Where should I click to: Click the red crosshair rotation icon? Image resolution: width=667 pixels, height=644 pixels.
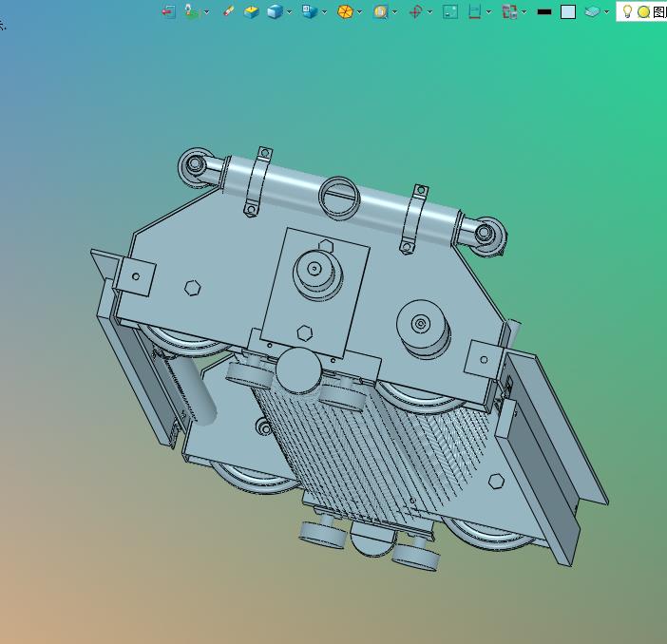tap(415, 11)
